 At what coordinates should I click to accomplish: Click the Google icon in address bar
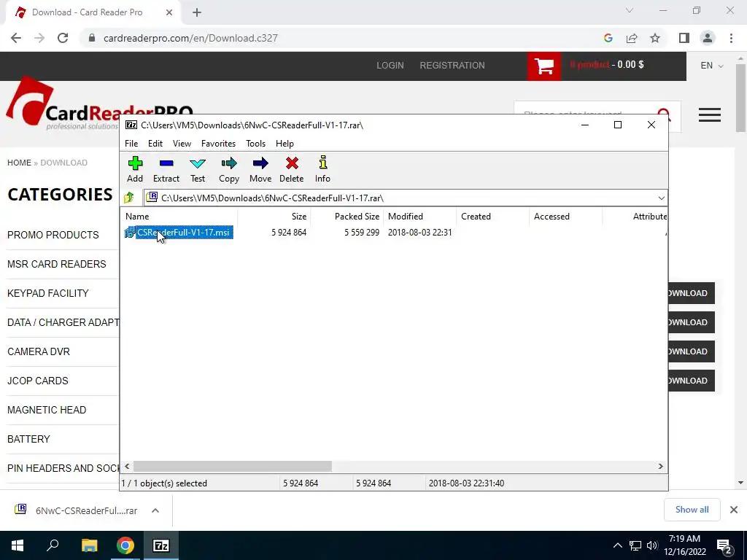click(608, 38)
